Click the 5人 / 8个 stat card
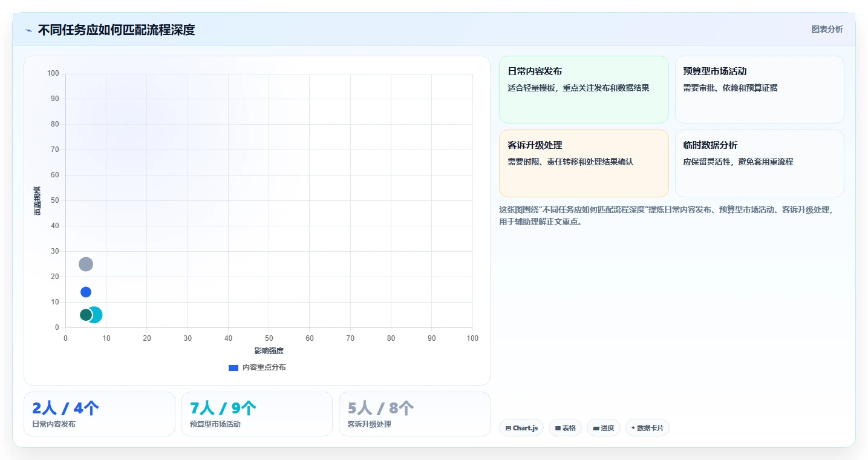Viewport: 868px width, 460px height. (x=414, y=414)
